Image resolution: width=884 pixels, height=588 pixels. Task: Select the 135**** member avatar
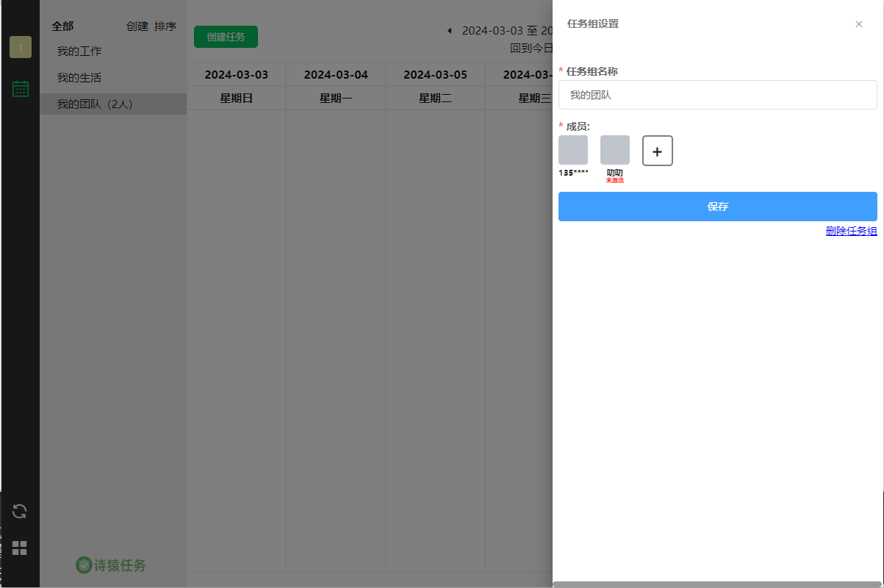573,150
